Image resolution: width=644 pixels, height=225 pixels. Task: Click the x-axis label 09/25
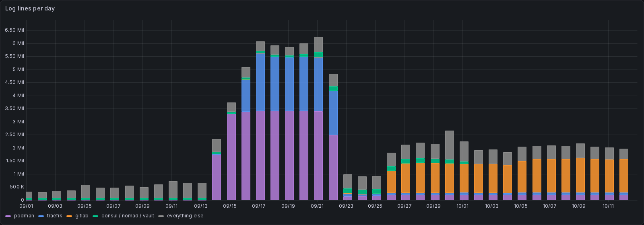pyautogui.click(x=375, y=206)
